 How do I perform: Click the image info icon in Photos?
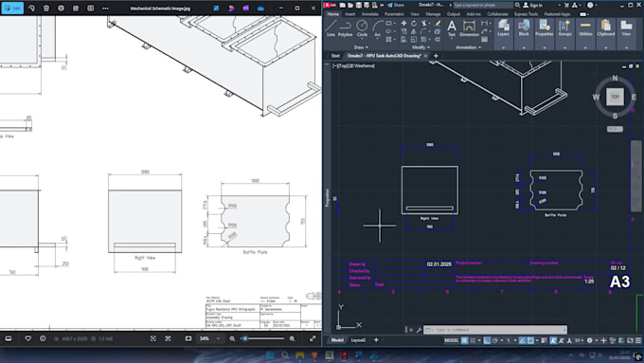tap(43, 338)
